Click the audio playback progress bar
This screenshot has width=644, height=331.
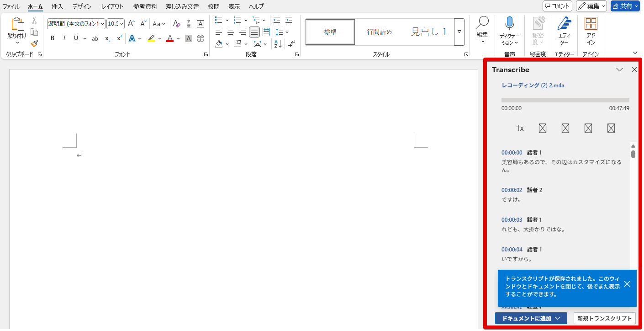click(x=565, y=100)
